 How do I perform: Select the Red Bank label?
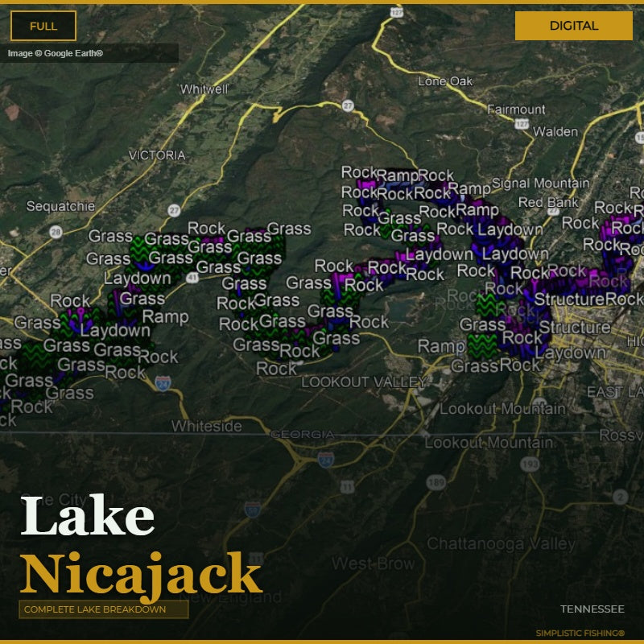[x=548, y=202]
